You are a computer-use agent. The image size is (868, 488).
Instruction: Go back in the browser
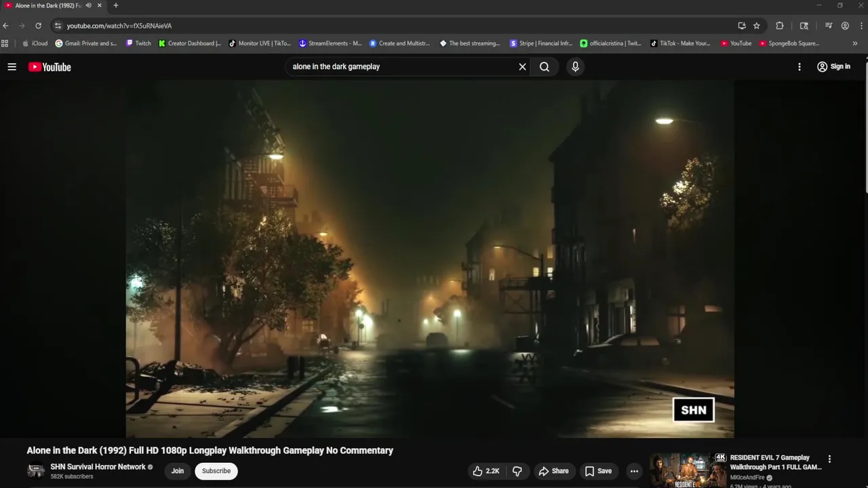pos(6,26)
